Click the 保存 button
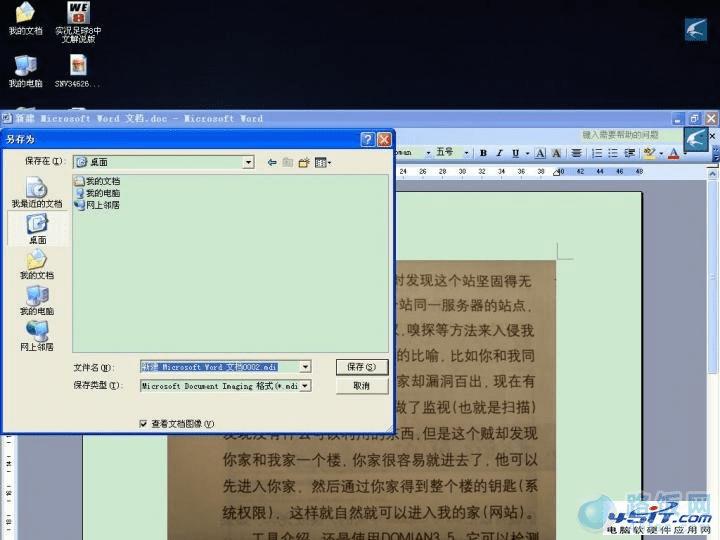 362,367
